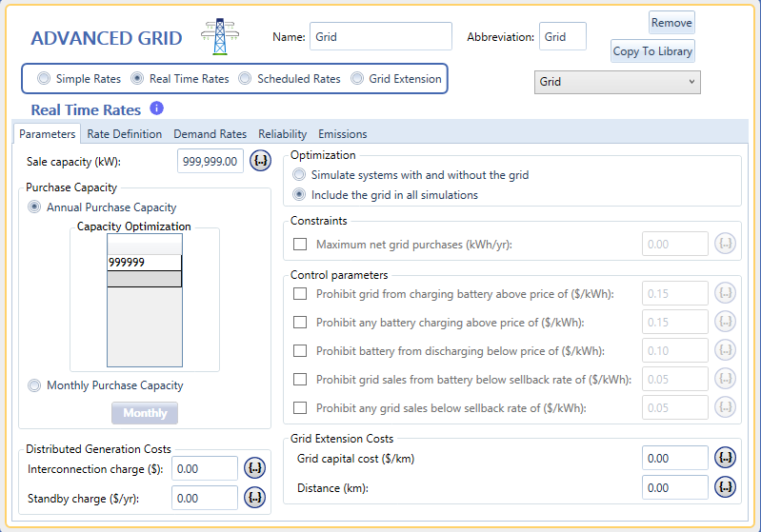The height and width of the screenshot is (532, 761).
Task: Click the battery grid sales sellback rate field
Action: 674,379
